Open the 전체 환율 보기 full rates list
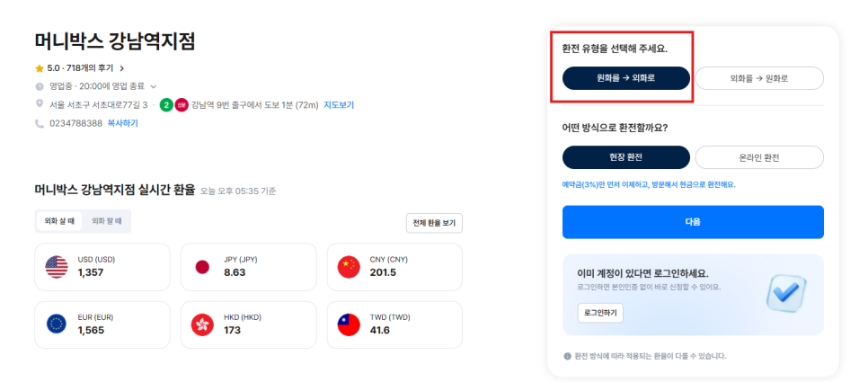The width and height of the screenshot is (868, 382). pos(434,223)
